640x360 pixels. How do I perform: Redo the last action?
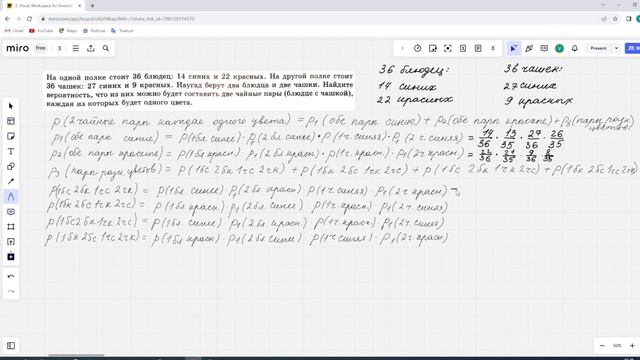coord(11,291)
